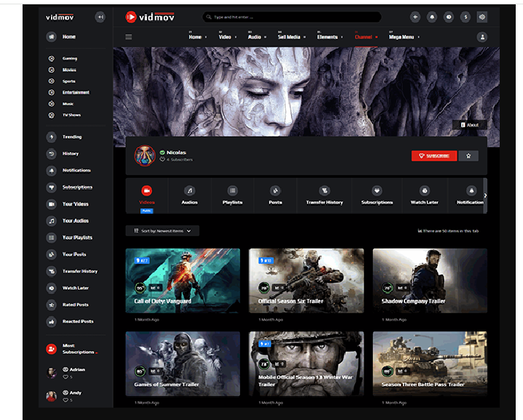Select the Videos channel tab
The height and width of the screenshot is (420, 523).
147,195
